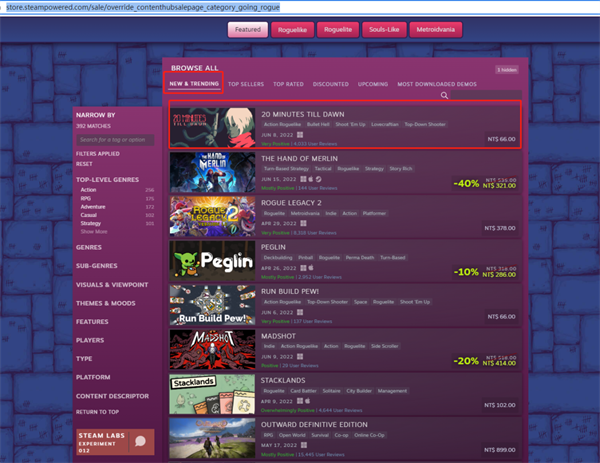Expand the Platform filter section
Image resolution: width=600 pixels, height=463 pixels.
pos(93,377)
